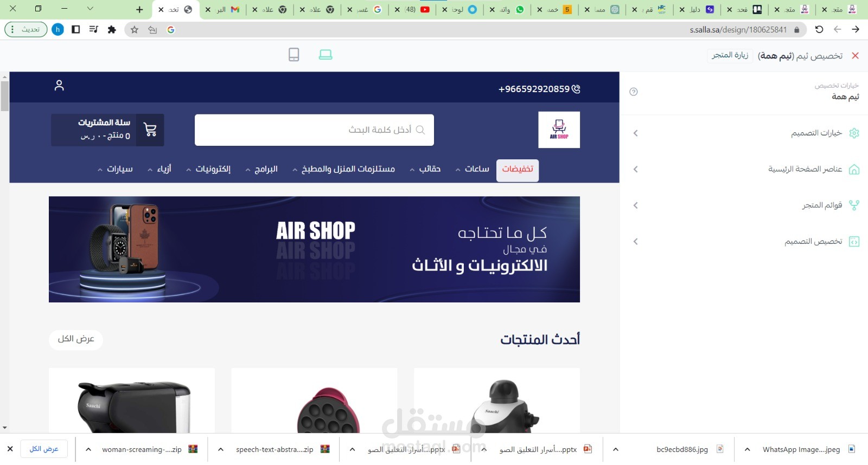Select the تخفيضات menu item

pos(518,170)
